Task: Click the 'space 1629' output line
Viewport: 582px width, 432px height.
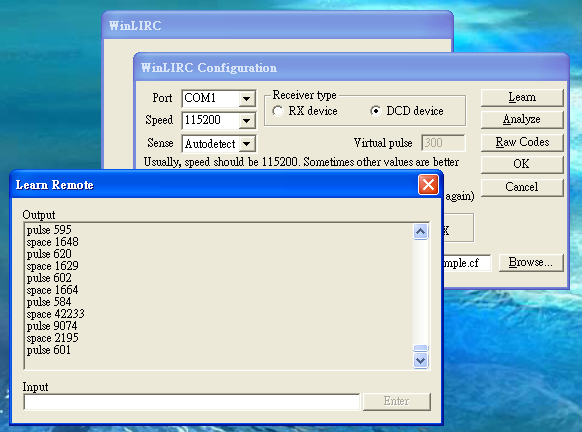Action: (53, 266)
